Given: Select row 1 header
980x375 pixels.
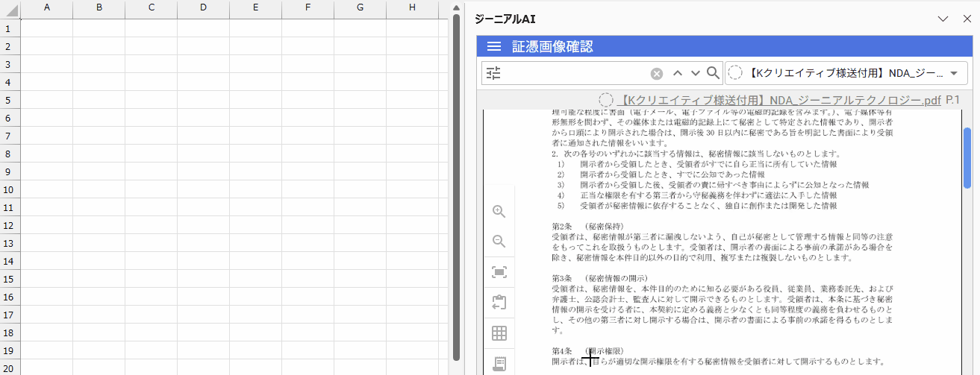Looking at the screenshot, I should (x=10, y=28).
